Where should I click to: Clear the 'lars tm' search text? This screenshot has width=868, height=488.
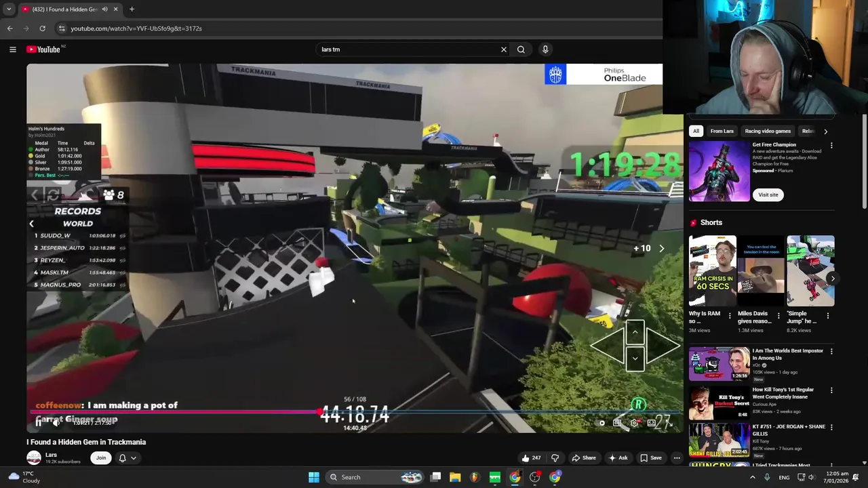pyautogui.click(x=503, y=49)
